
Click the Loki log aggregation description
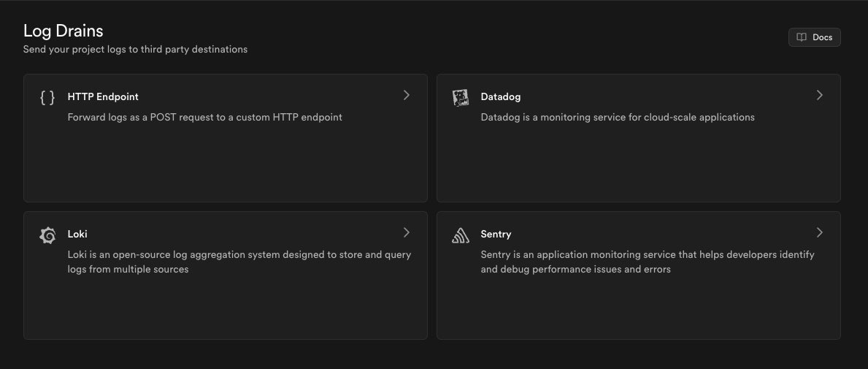coord(239,262)
